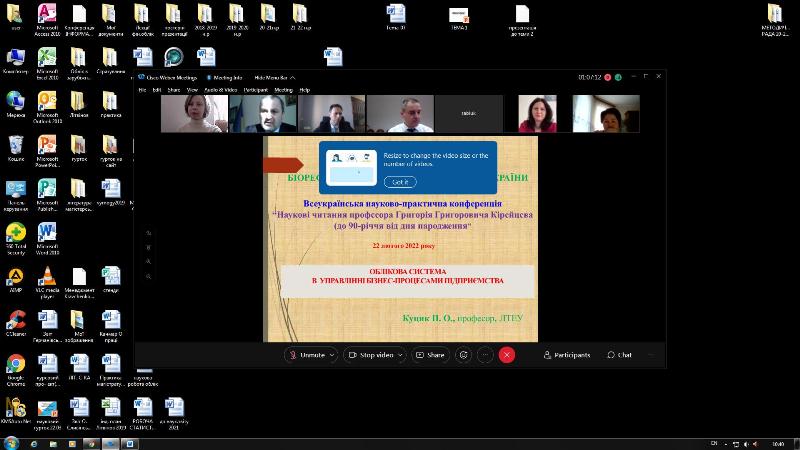Open the more options ellipsis button
800x450 pixels.
[485, 355]
